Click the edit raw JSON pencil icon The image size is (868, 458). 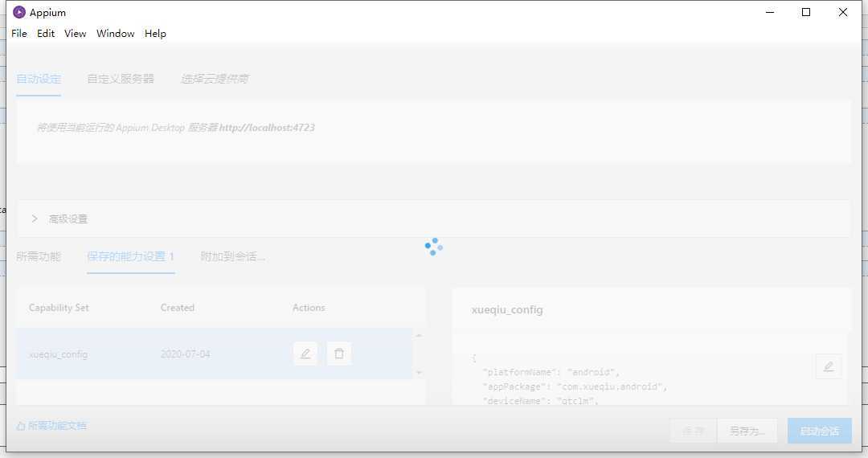(828, 366)
